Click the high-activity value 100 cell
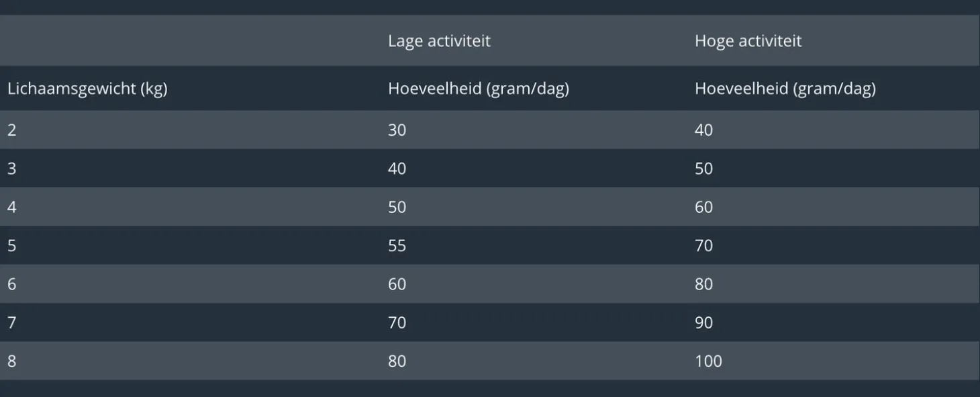The height and width of the screenshot is (397, 980). (x=708, y=361)
